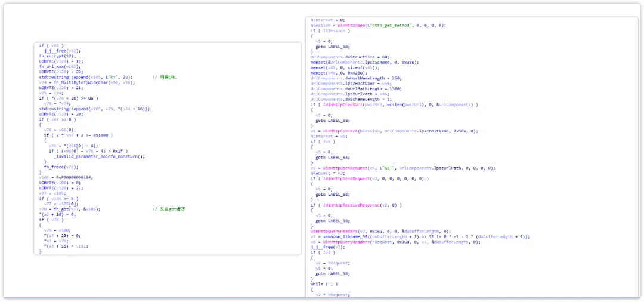Image resolution: width=644 pixels, height=302 pixels.
Task: Click the hInternet = 0 line
Action: pos(328,20)
